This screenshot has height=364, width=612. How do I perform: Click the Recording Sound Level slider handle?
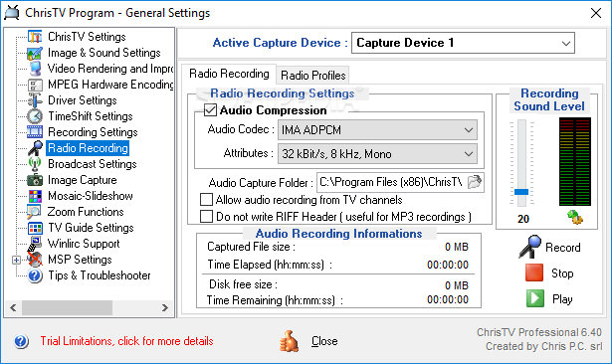point(521,192)
